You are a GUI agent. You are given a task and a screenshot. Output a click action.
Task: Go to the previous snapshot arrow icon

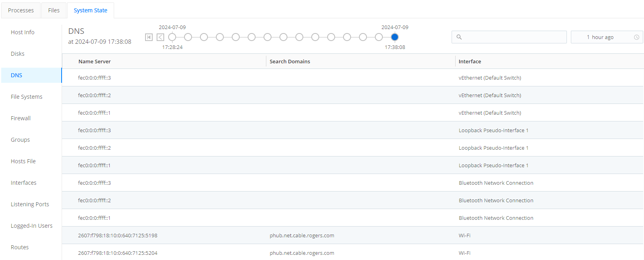point(160,37)
